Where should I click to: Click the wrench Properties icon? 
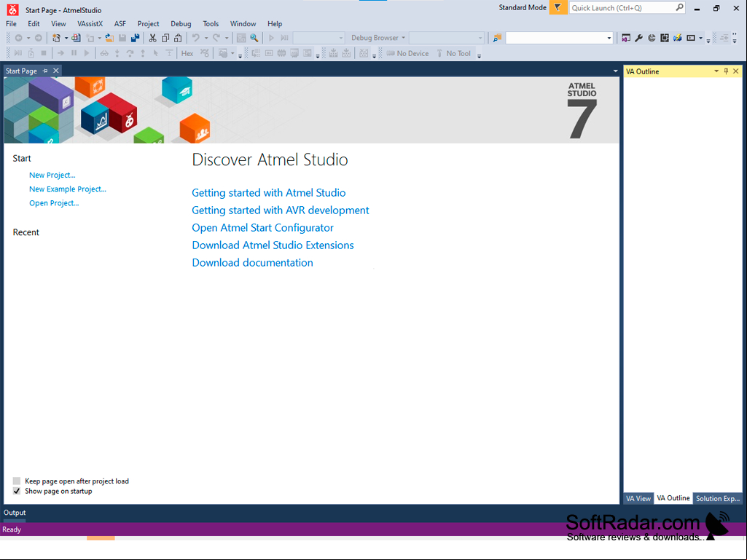click(x=639, y=38)
